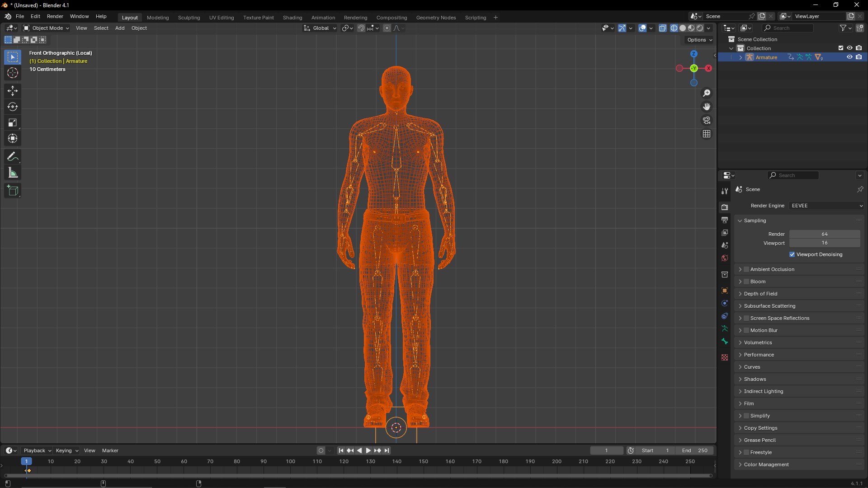Click the pan hand viewport icon
The image size is (868, 488).
click(x=707, y=107)
